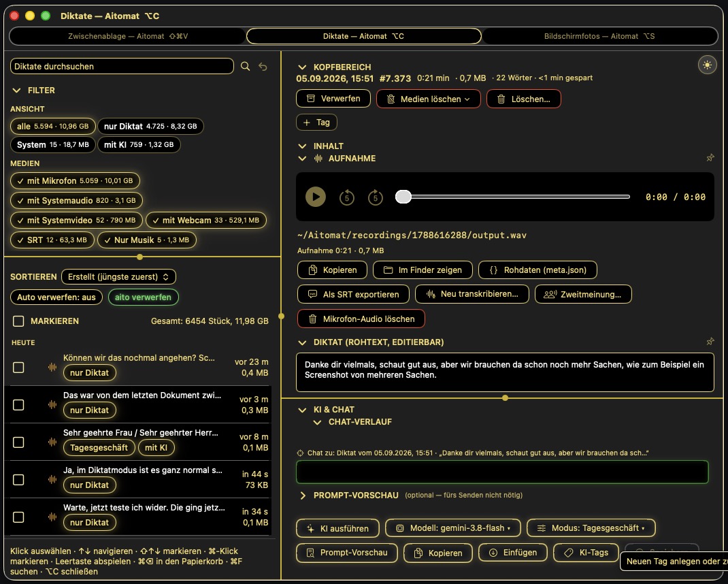This screenshot has width=728, height=584.
Task: Tick the MARKIEREN select-all checkbox
Action: pyautogui.click(x=18, y=321)
